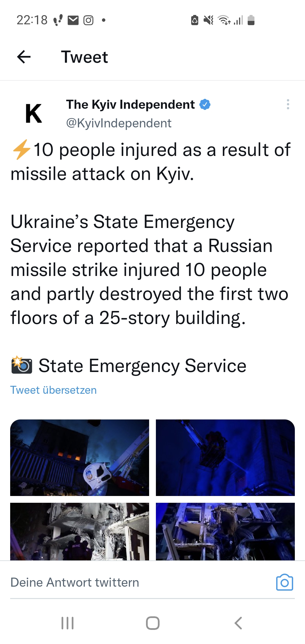Open photo of blue-lit damaged building floors
The width and height of the screenshot is (305, 644).
[x=225, y=531]
